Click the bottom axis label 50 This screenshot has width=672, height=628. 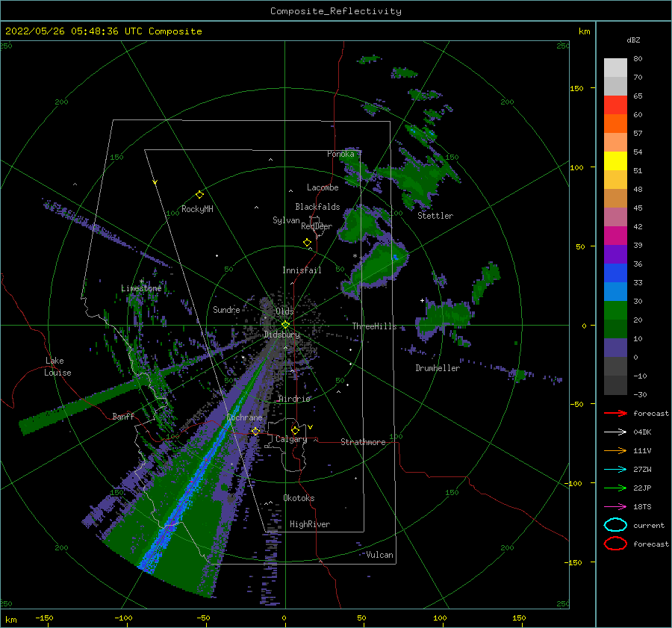click(361, 618)
